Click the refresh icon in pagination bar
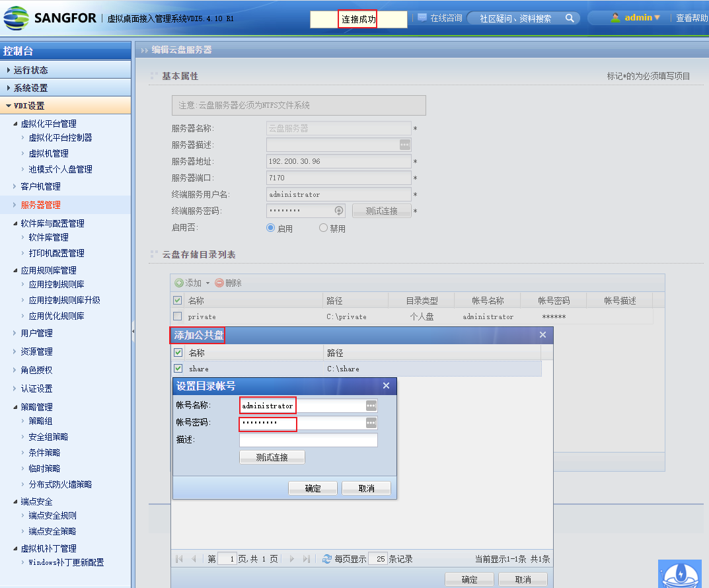 (x=326, y=559)
